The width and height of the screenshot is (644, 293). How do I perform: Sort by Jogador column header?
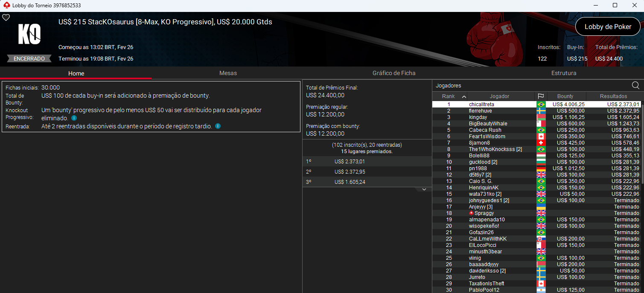pos(499,96)
